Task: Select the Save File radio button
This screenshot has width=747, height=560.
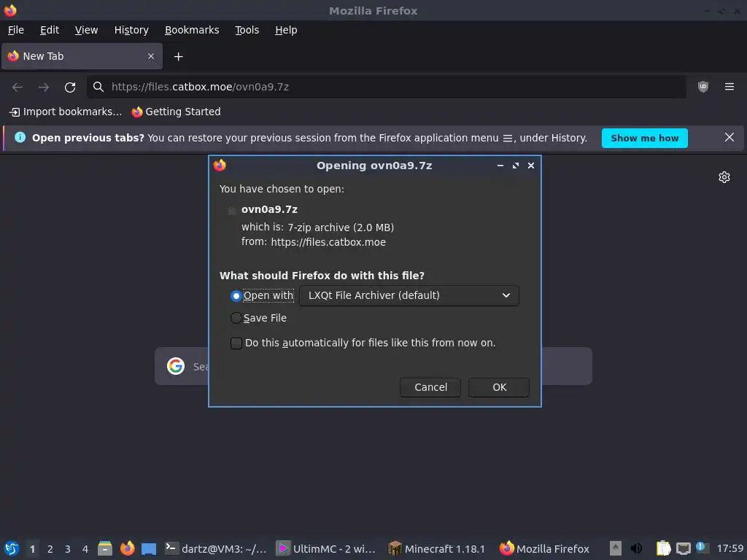Action: tap(236, 318)
